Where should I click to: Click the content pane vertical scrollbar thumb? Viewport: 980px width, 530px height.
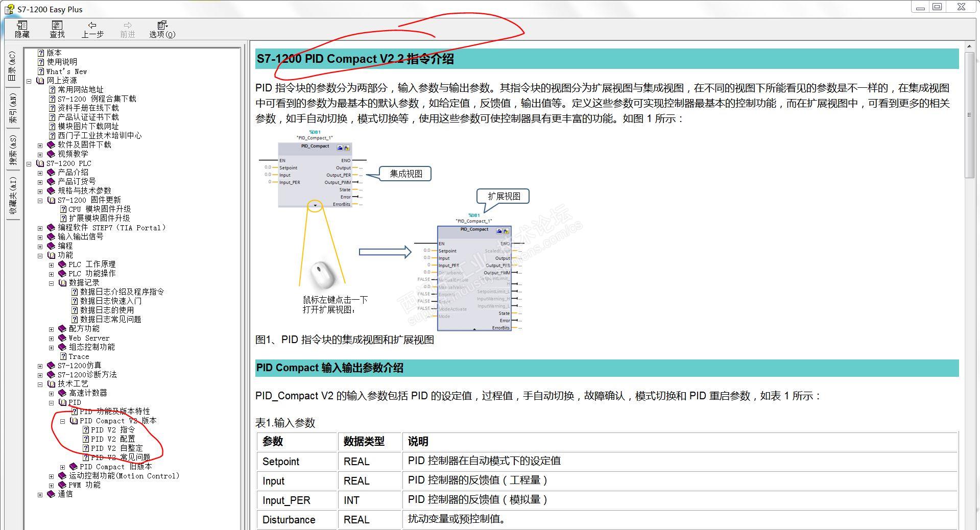tap(969, 115)
